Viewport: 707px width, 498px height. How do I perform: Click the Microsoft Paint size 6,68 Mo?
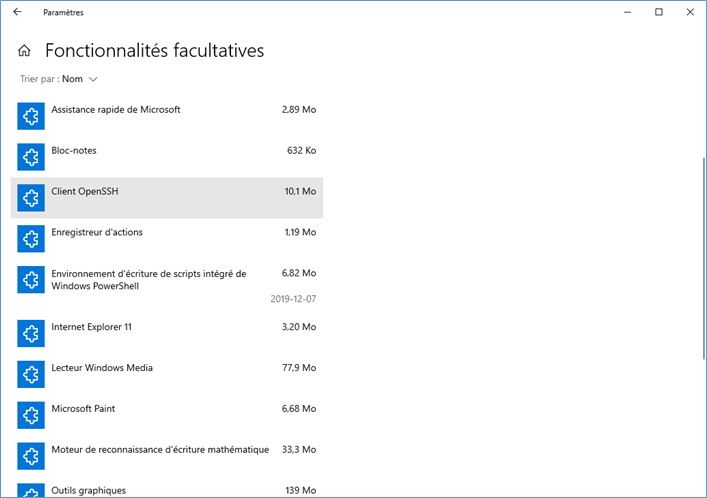299,409
